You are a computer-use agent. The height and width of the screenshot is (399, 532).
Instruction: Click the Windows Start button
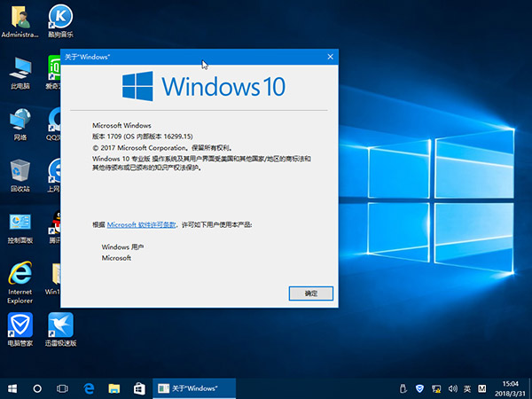coord(12,388)
